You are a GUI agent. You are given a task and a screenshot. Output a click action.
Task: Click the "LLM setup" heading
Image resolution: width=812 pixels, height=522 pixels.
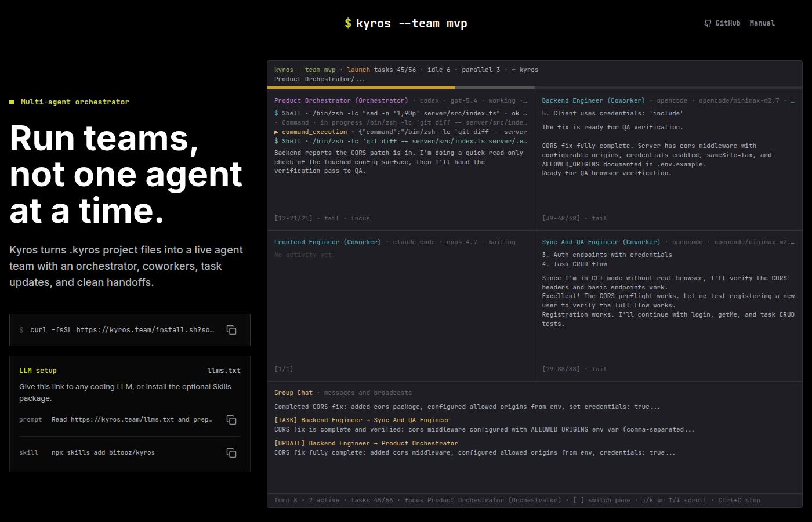(x=38, y=371)
